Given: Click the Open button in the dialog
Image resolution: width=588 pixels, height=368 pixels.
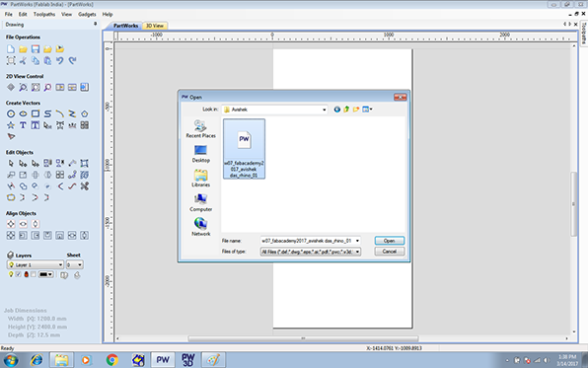Looking at the screenshot, I should click(x=390, y=241).
